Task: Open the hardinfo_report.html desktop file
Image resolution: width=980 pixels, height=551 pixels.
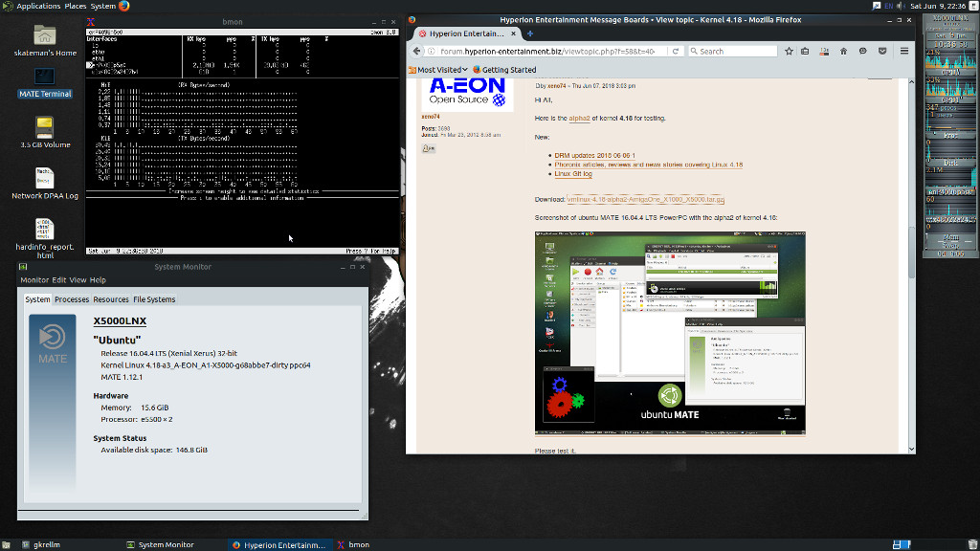Action: coord(45,238)
